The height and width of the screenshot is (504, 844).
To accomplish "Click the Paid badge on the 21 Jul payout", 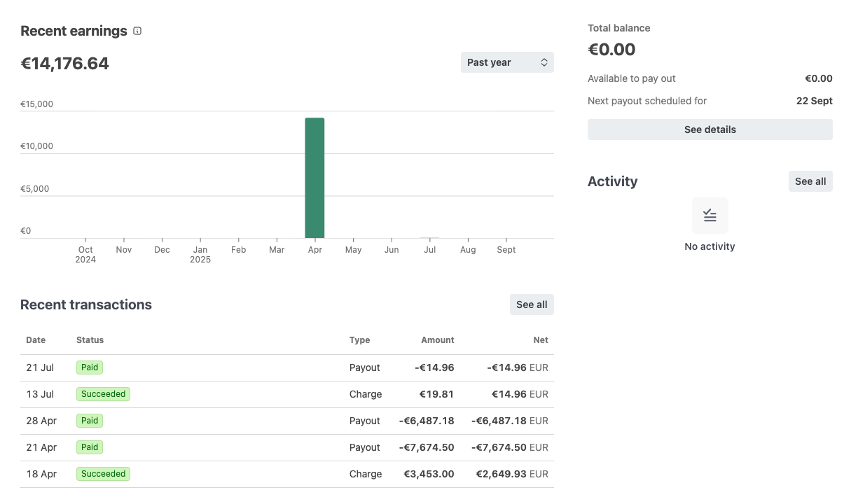I will [89, 367].
